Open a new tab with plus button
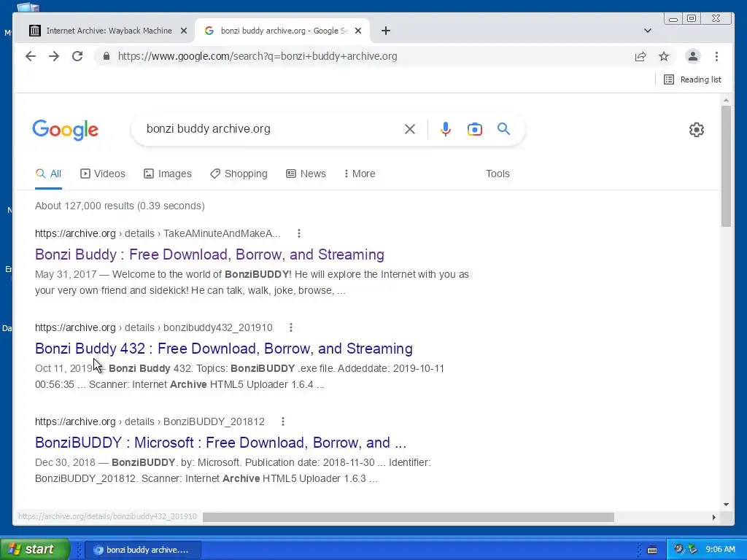Viewport: 747px width, 560px height. point(386,31)
